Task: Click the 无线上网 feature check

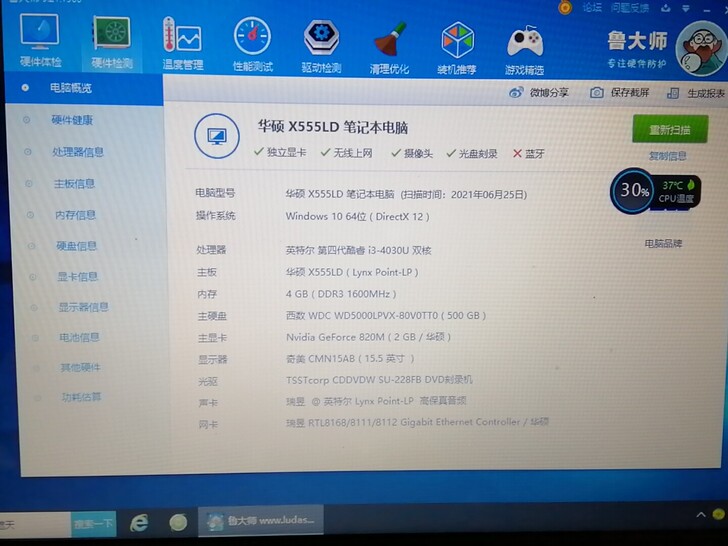Action: (347, 153)
